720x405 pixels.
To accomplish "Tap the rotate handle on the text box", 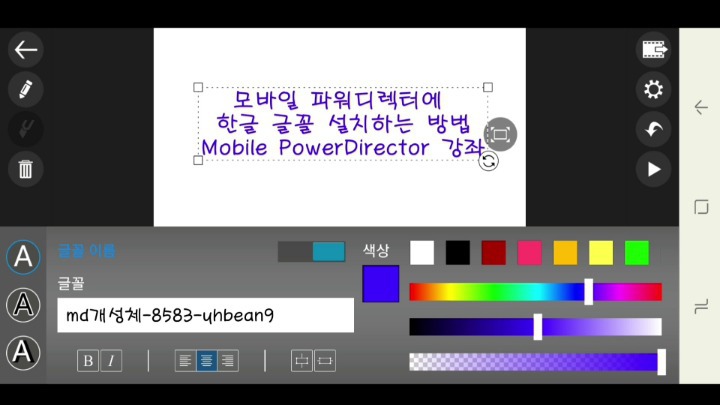I will point(488,161).
